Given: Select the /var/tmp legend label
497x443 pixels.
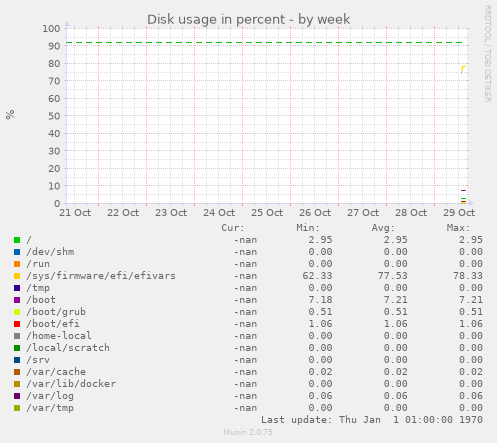Looking at the screenshot, I should pos(50,408).
